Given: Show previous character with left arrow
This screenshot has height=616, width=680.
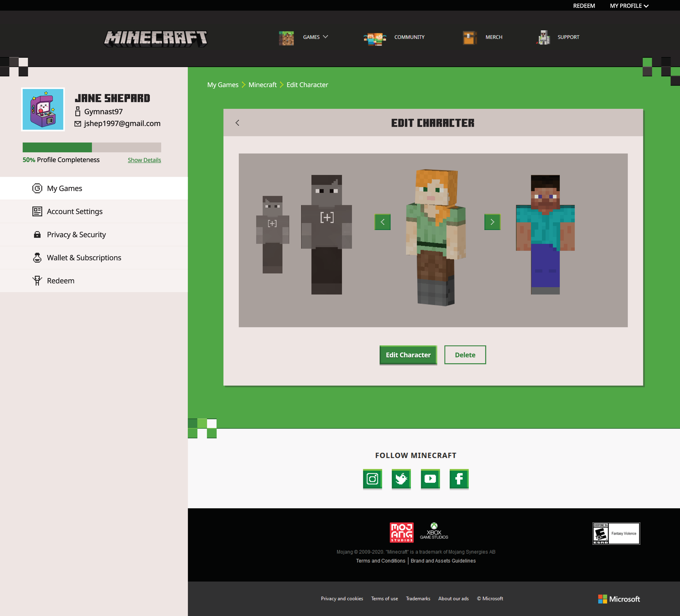Looking at the screenshot, I should tap(382, 222).
